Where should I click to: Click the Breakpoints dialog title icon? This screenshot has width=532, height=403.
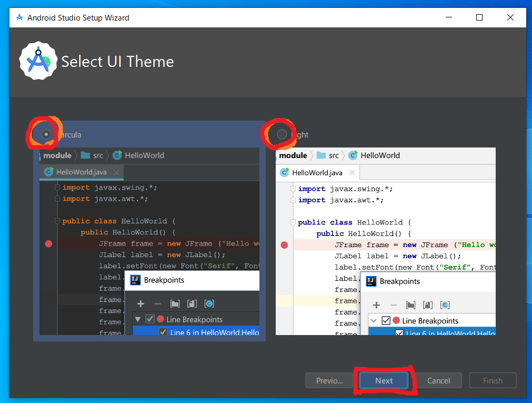pyautogui.click(x=134, y=280)
